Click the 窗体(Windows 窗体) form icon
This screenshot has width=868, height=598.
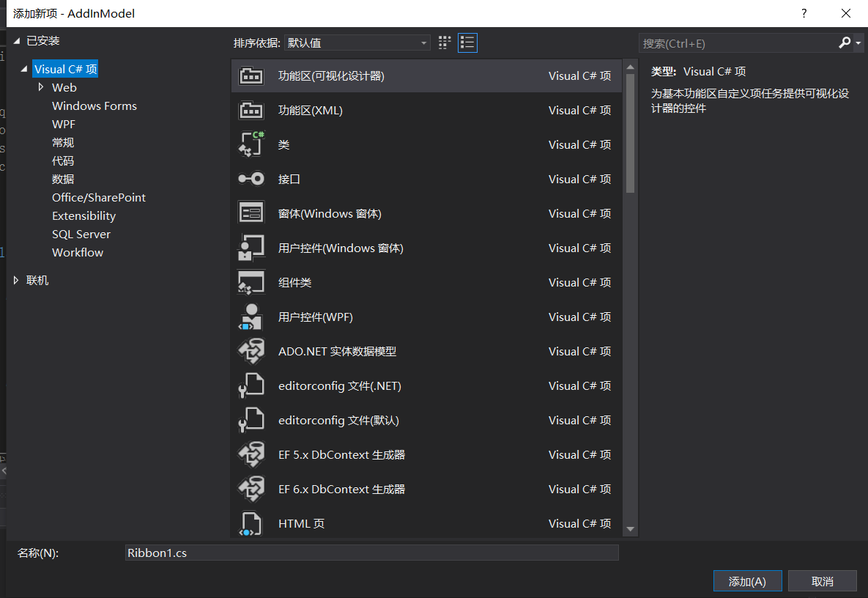(x=251, y=213)
